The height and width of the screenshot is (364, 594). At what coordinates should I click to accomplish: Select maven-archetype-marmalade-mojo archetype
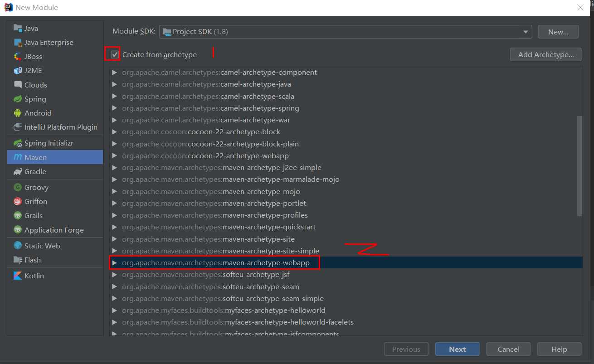(346, 179)
